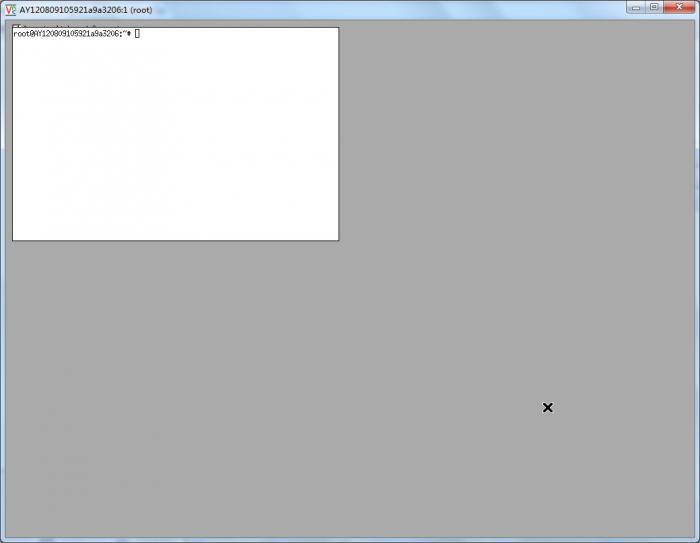Click the hash symbol at the prompt's end
The width and height of the screenshot is (700, 543).
[x=129, y=34]
